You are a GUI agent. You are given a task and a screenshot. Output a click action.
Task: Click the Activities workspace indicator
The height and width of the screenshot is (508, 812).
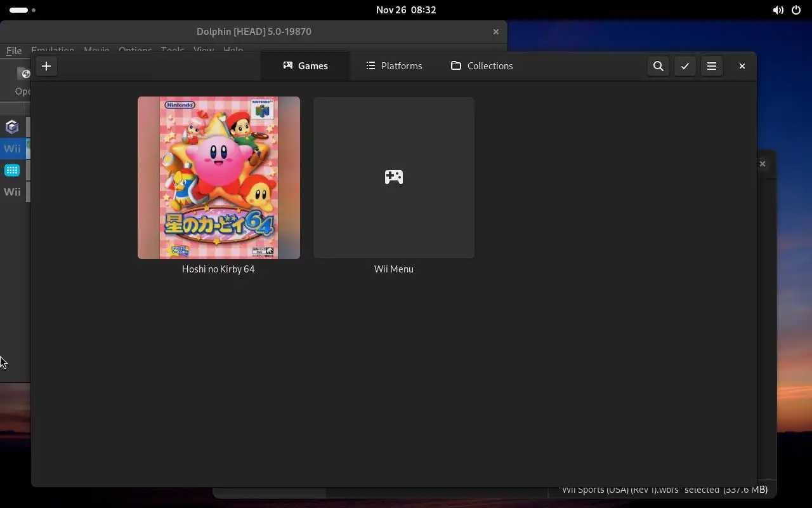23,10
